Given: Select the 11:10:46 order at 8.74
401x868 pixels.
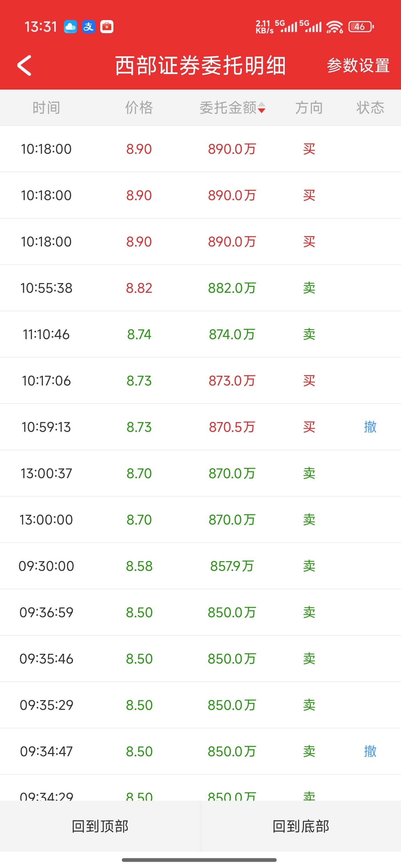Looking at the screenshot, I should click(x=200, y=334).
